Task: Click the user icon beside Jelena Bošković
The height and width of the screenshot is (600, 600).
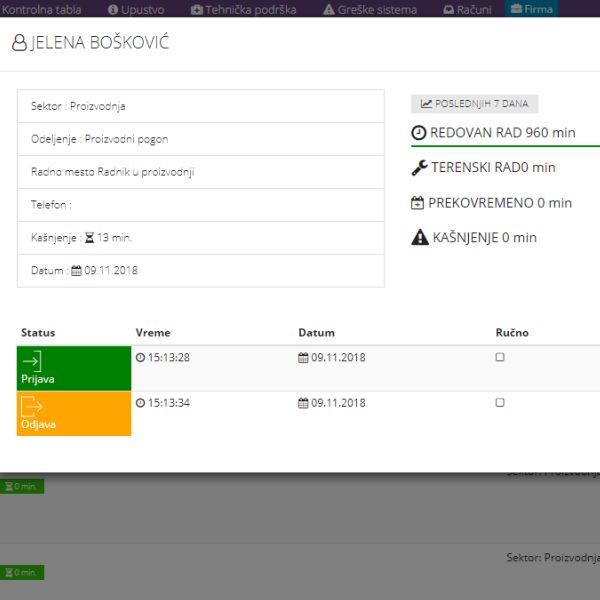Action: coord(20,44)
